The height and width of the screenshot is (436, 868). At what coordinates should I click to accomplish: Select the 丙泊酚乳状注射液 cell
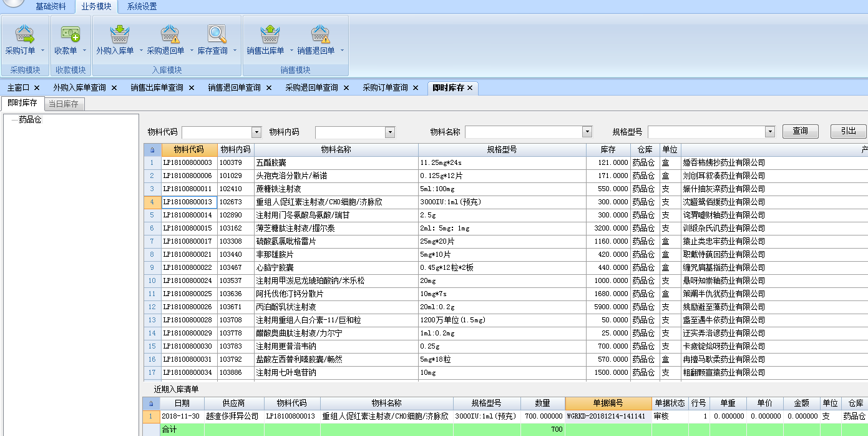336,307
